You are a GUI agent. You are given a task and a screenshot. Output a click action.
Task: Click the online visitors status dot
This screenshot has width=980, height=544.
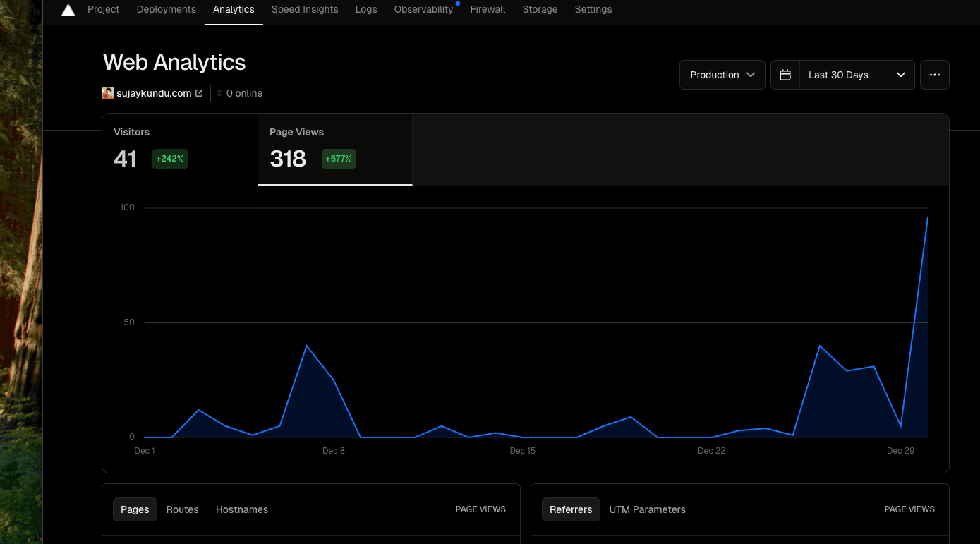(219, 92)
